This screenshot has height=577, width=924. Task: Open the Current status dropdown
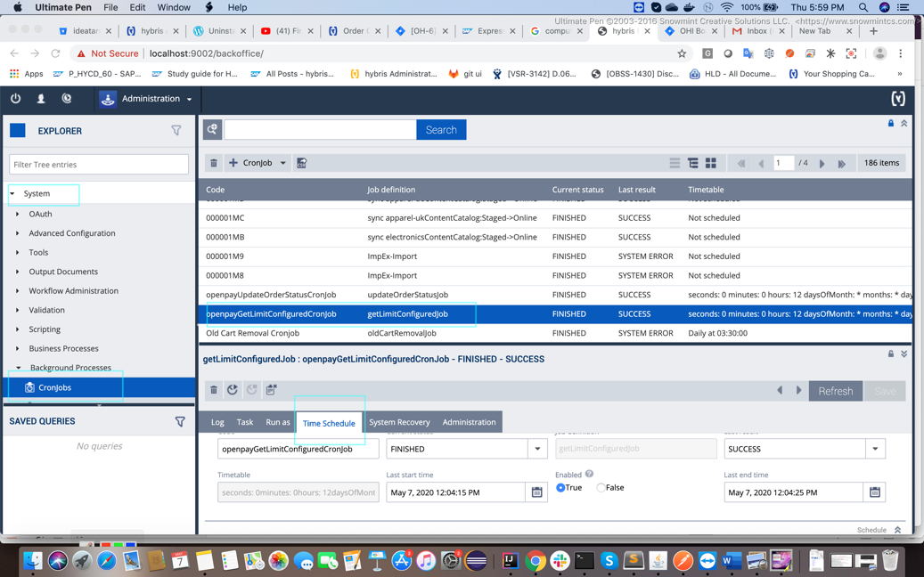click(537, 449)
